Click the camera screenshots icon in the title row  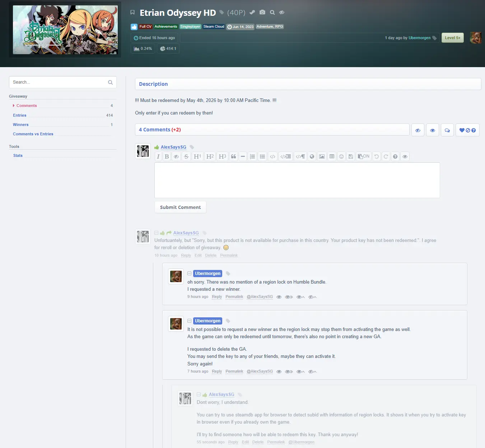(x=262, y=13)
